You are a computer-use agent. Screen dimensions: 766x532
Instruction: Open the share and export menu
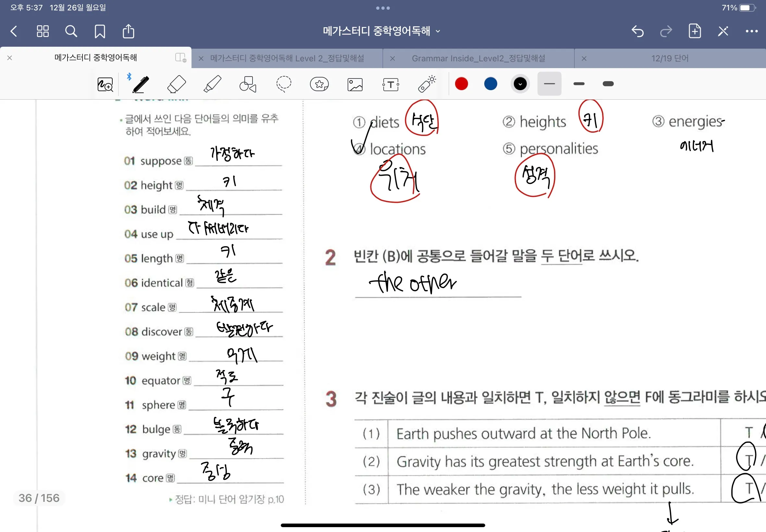129,31
